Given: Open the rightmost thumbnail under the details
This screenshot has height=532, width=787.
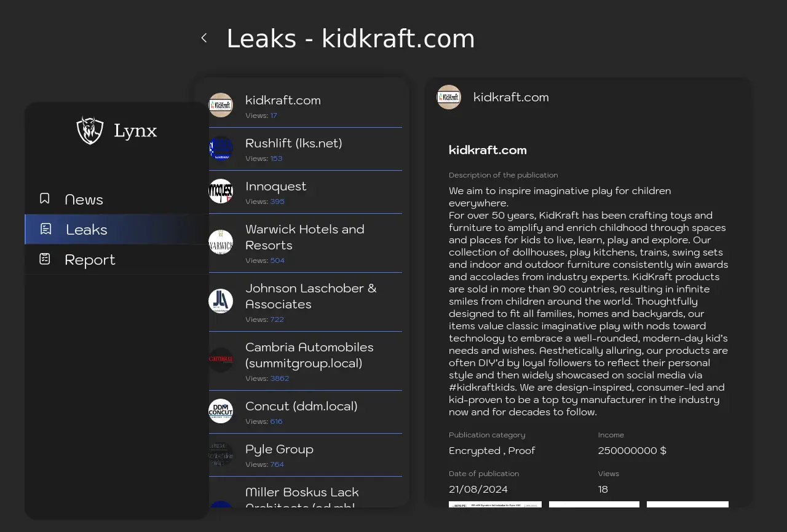Looking at the screenshot, I should 687,504.
